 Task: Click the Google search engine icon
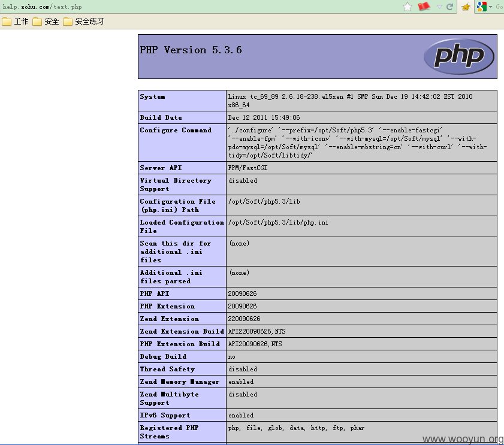pyautogui.click(x=481, y=7)
